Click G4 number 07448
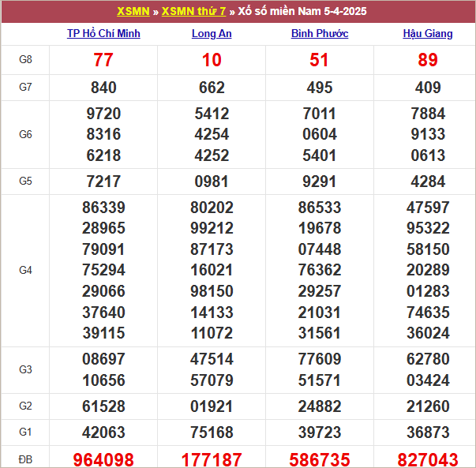 (320, 249)
